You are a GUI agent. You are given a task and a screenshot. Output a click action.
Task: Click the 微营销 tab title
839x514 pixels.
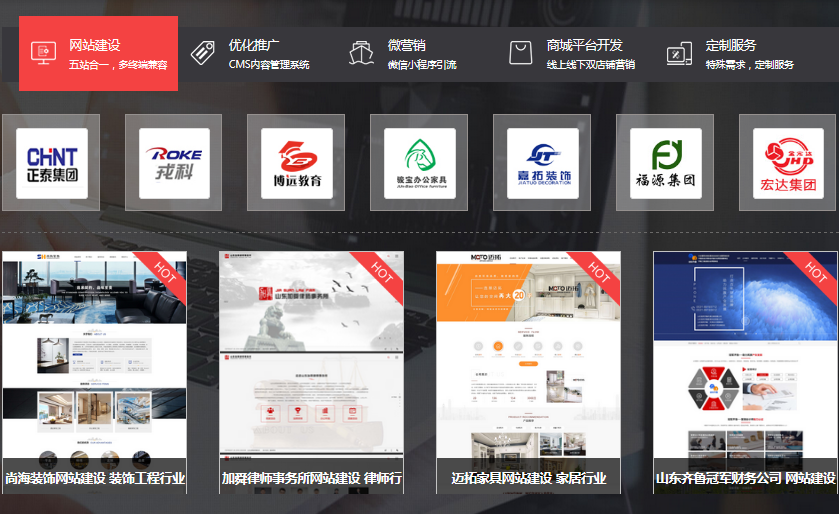(407, 45)
